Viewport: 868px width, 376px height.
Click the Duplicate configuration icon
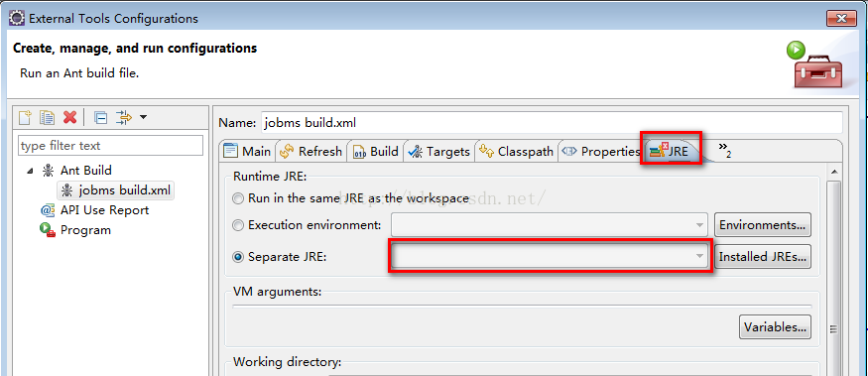click(x=47, y=117)
